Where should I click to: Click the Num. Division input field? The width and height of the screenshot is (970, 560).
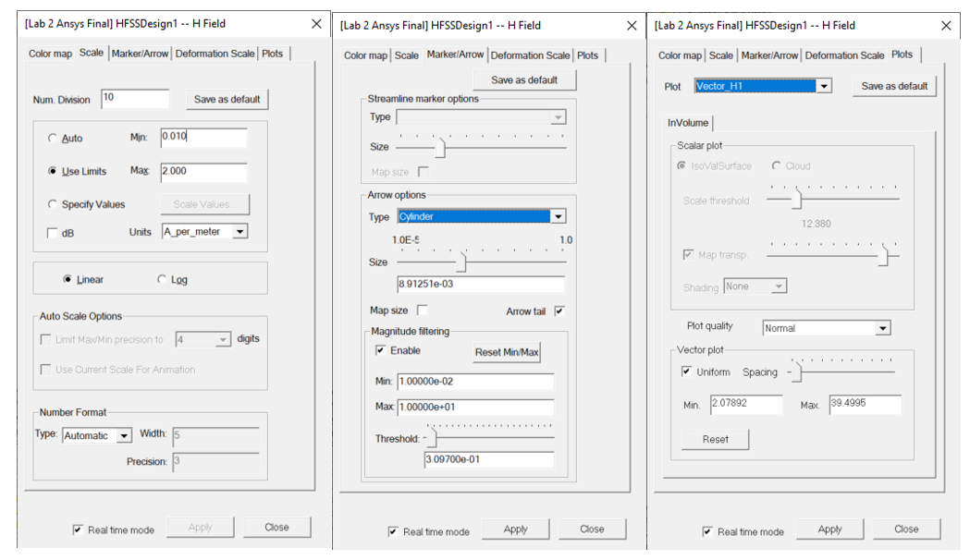tap(135, 98)
